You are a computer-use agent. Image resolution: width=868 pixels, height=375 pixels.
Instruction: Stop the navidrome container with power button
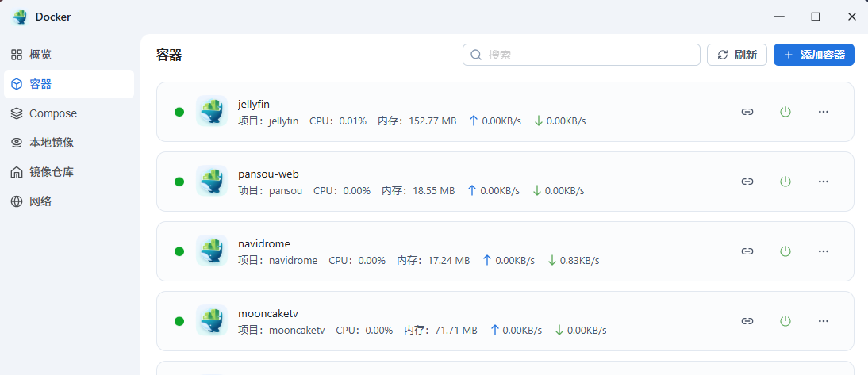point(785,251)
